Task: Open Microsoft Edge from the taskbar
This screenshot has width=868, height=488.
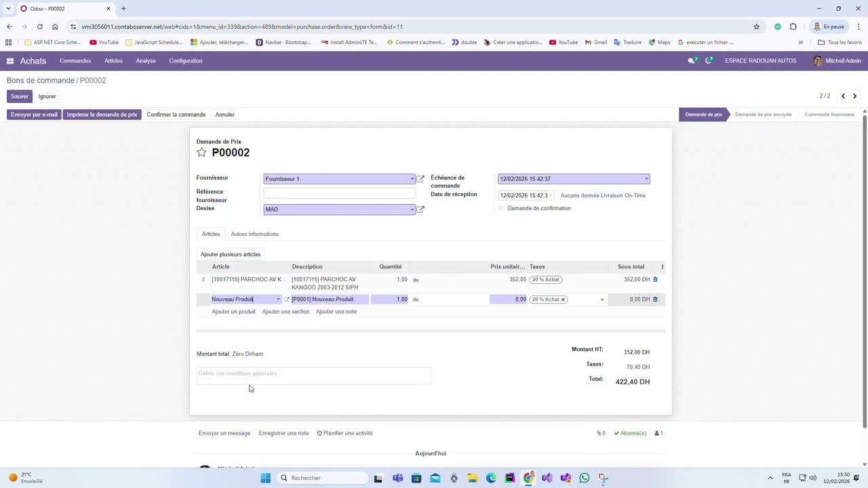Action: 491,478
